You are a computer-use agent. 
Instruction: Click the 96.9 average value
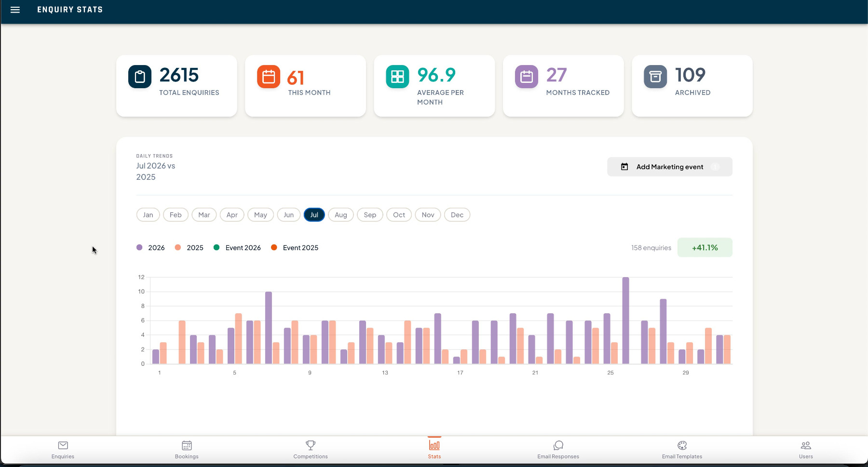pyautogui.click(x=436, y=75)
